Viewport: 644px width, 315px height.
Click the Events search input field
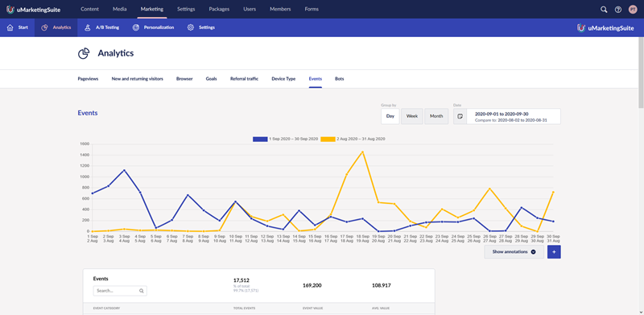tap(120, 291)
